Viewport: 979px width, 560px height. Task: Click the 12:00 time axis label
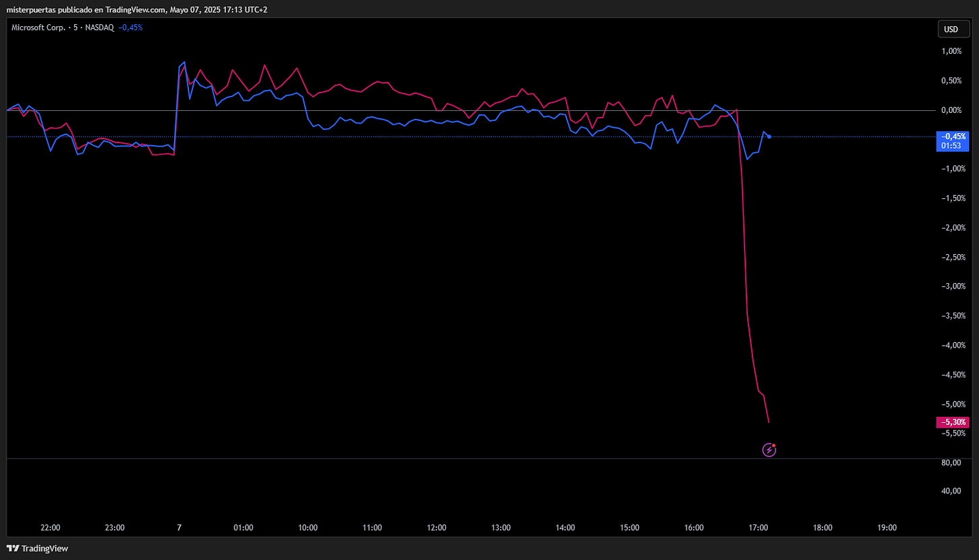coord(436,528)
